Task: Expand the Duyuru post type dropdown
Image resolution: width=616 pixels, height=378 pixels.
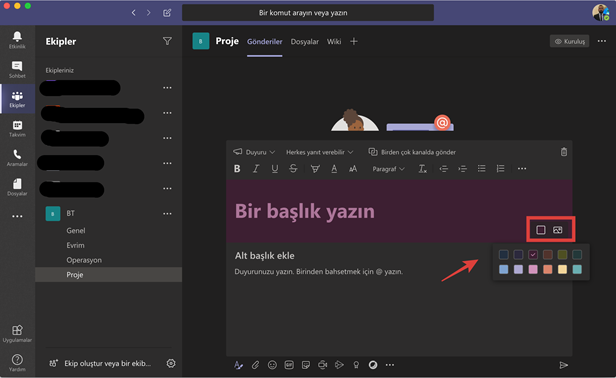Action: [254, 152]
